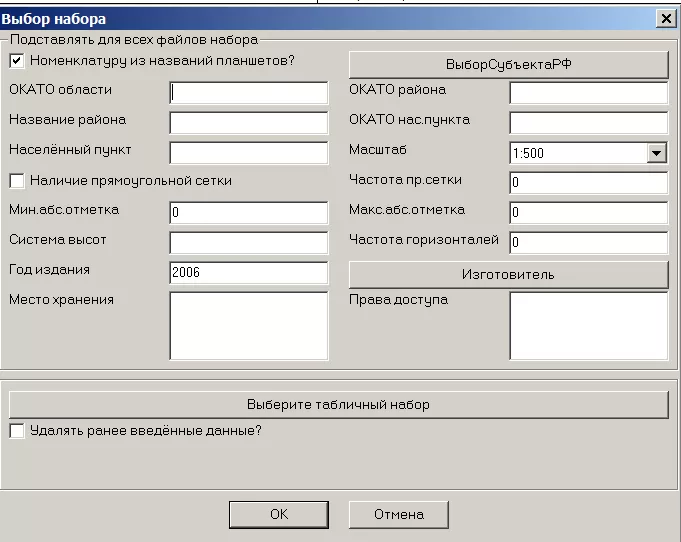The image size is (681, 542).
Task: Confirm dialog with OK button
Action: [x=278, y=514]
